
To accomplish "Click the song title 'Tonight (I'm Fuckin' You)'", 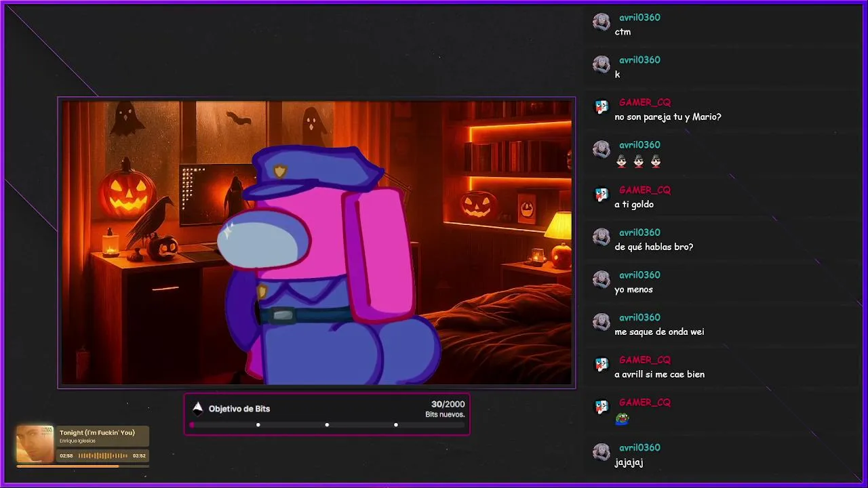I will click(x=97, y=432).
